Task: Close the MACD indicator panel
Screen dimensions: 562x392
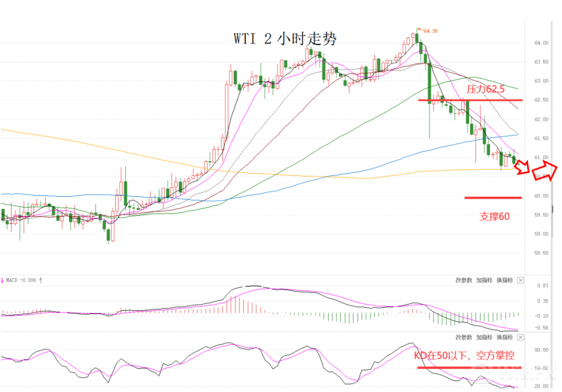Action: 520,280
